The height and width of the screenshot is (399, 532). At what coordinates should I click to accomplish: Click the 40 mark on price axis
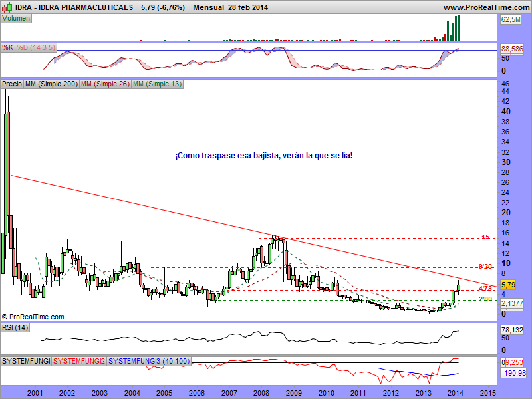click(506, 111)
